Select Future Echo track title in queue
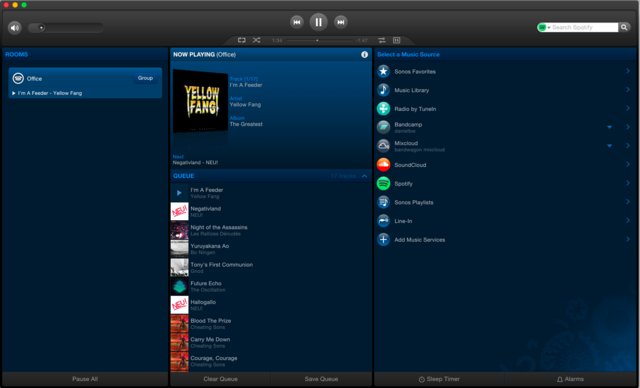Screen dimensions: 640x388 206,283
